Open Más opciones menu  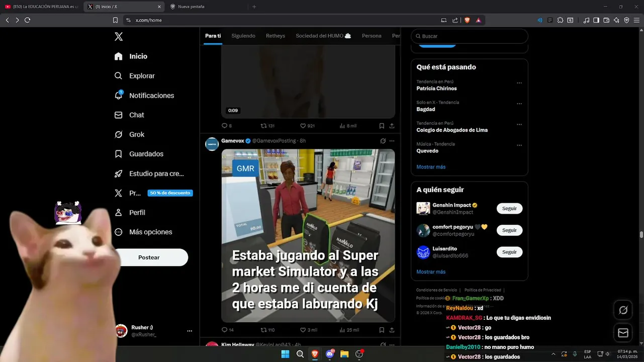(x=143, y=232)
